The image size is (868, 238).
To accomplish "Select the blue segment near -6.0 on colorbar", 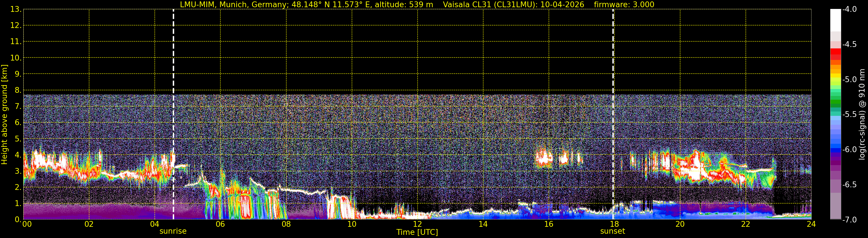I will [835, 150].
